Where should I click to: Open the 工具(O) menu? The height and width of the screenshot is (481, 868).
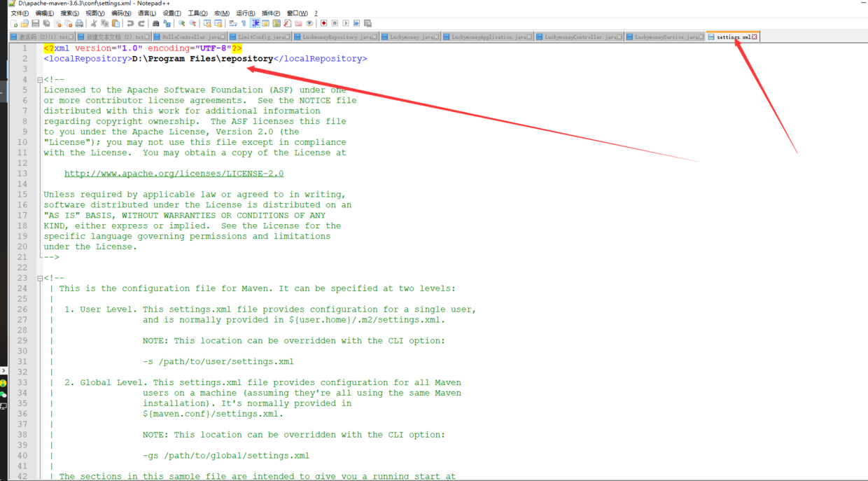click(197, 13)
